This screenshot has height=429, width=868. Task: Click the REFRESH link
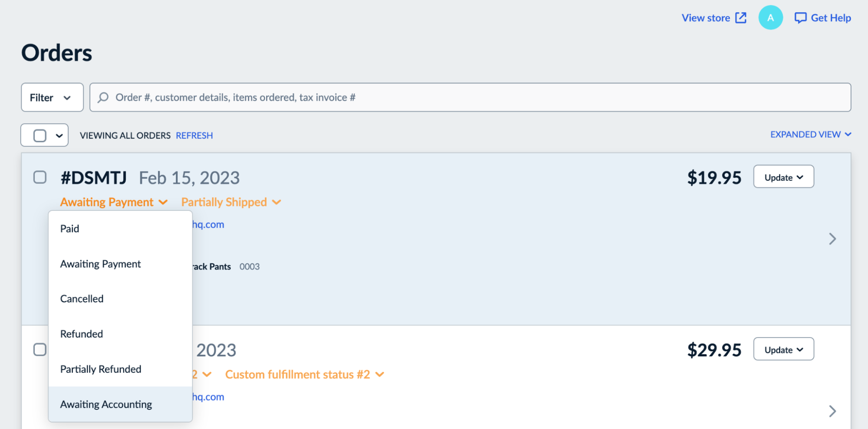(x=194, y=135)
